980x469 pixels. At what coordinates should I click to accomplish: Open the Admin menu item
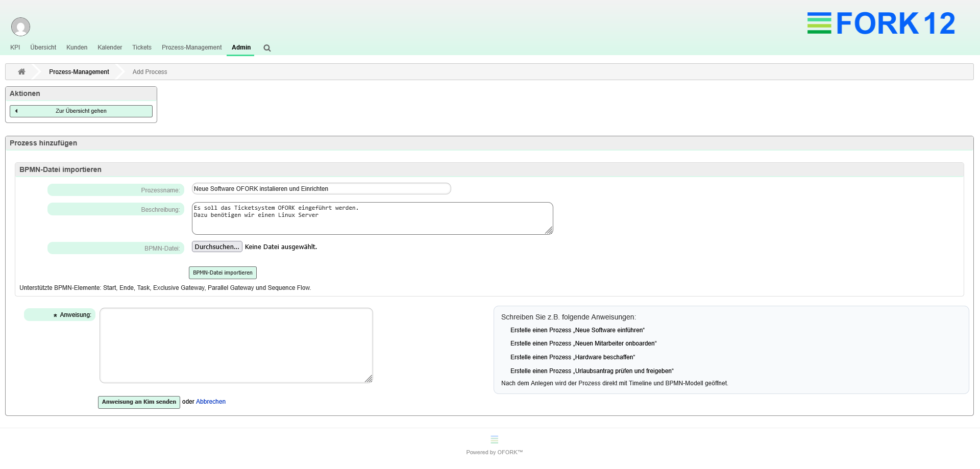click(x=241, y=47)
